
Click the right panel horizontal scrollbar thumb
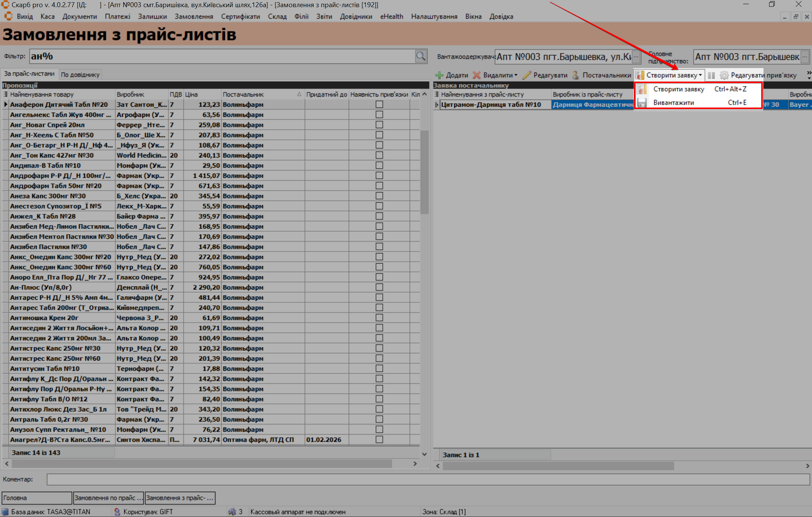point(558,466)
